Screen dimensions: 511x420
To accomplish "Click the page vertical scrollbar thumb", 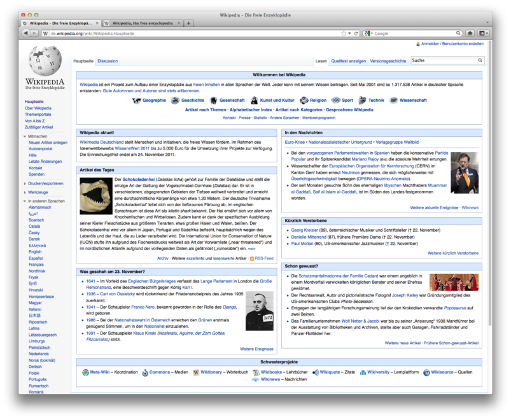I will coord(490,183).
